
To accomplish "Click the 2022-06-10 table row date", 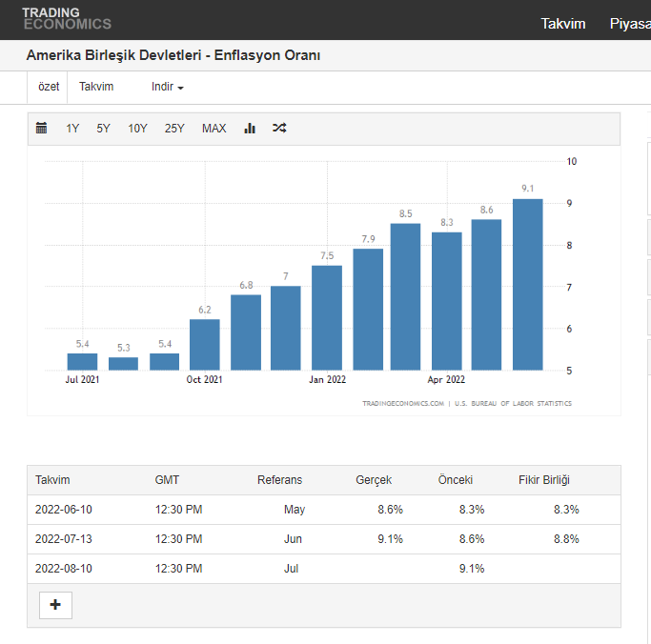I will [64, 510].
